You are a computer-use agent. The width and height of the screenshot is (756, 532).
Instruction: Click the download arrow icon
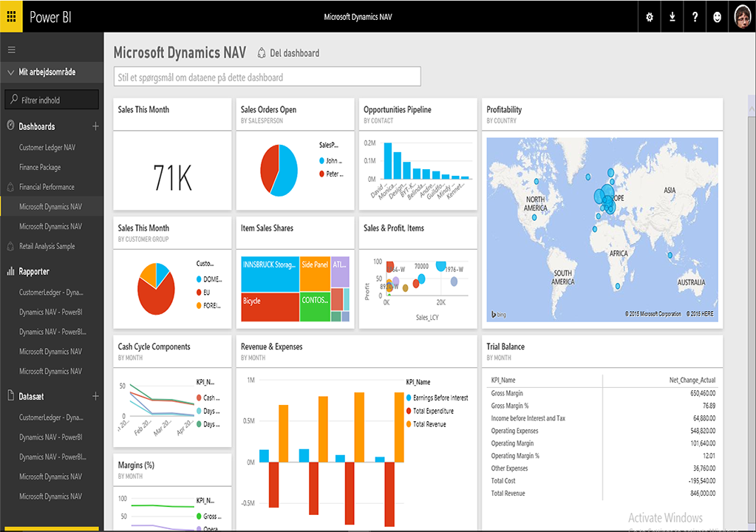click(672, 17)
